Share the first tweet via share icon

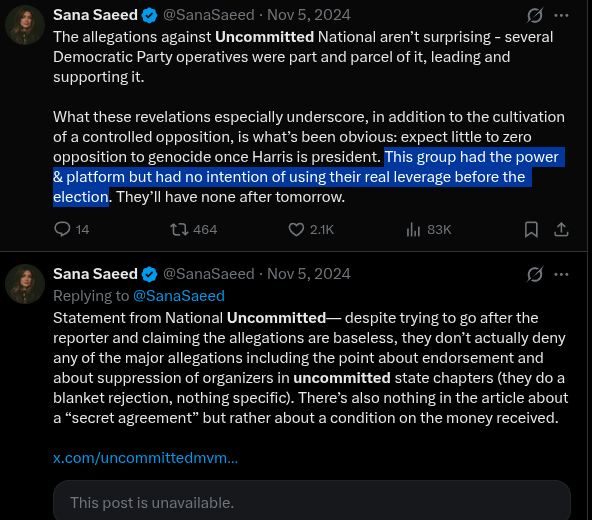tap(561, 229)
